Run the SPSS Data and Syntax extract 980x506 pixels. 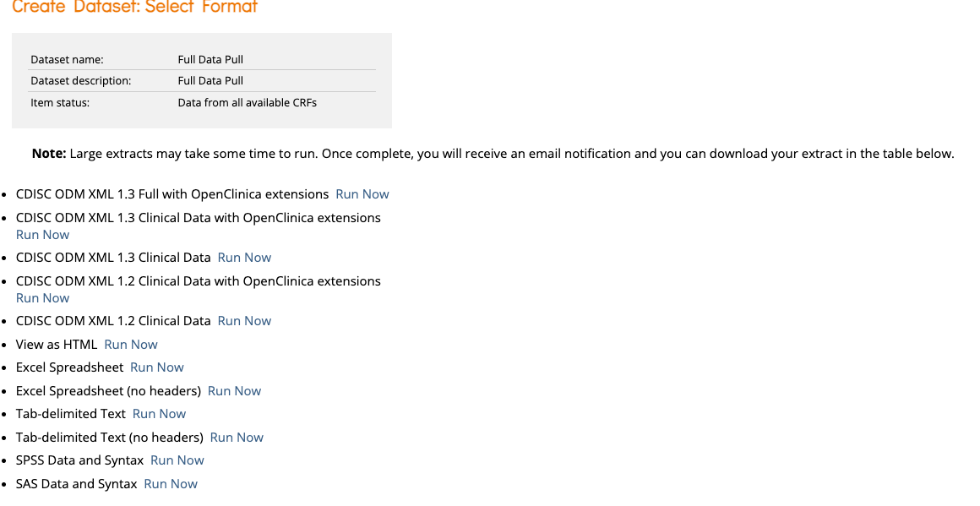[x=177, y=460]
